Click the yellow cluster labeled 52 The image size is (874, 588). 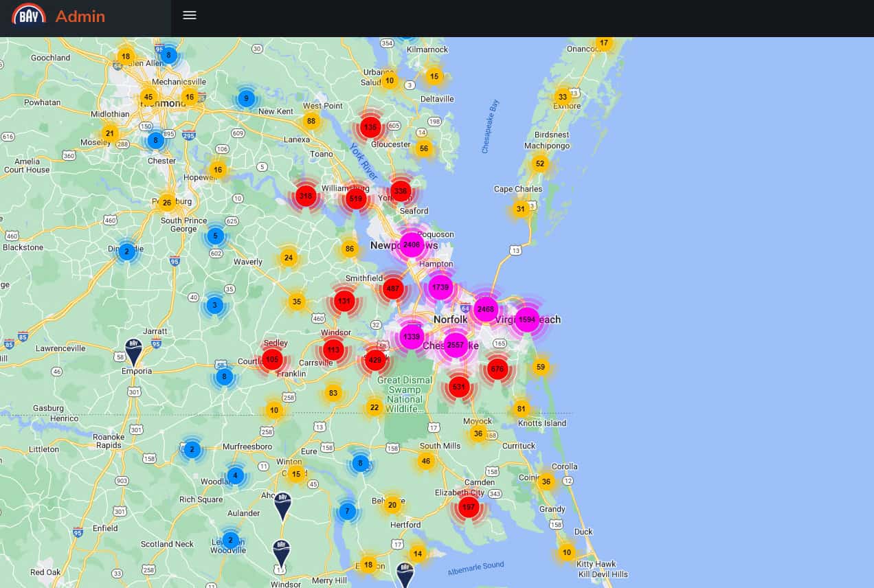point(540,163)
